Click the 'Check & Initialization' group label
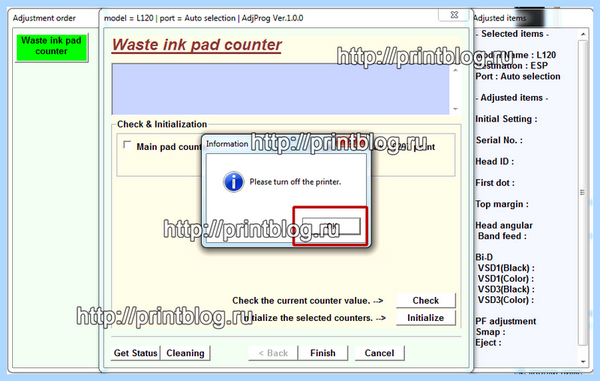Screen dimensions: 600x381 pyautogui.click(x=162, y=124)
